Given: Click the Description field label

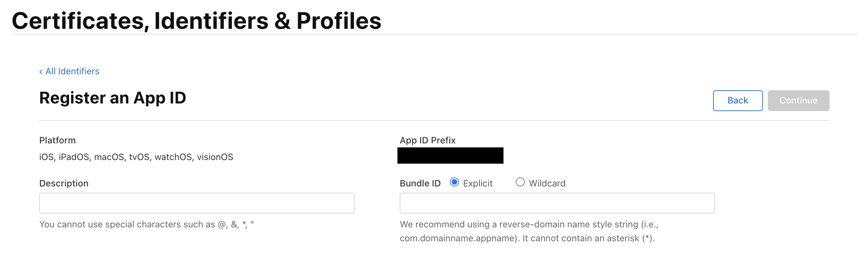Looking at the screenshot, I should point(64,183).
